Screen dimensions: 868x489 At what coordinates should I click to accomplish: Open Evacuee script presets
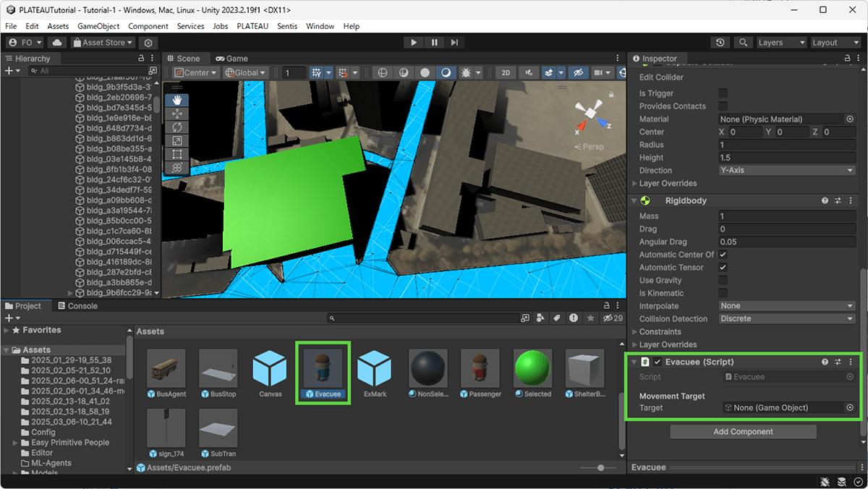pos(838,362)
